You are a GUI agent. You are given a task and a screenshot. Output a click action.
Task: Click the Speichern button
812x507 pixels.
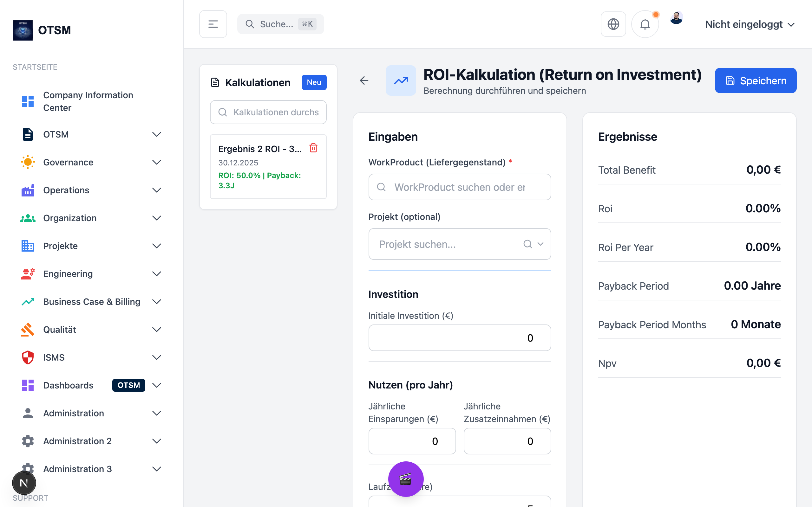pyautogui.click(x=755, y=80)
